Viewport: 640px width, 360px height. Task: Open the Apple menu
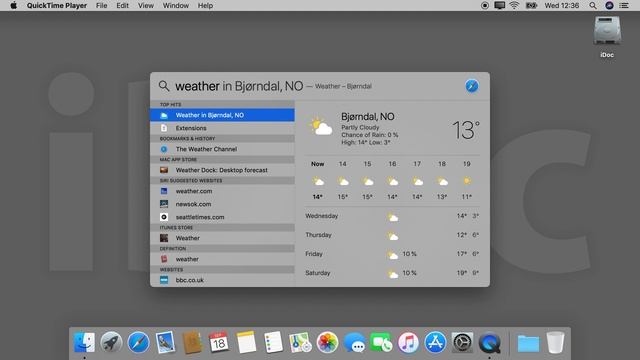pyautogui.click(x=13, y=6)
